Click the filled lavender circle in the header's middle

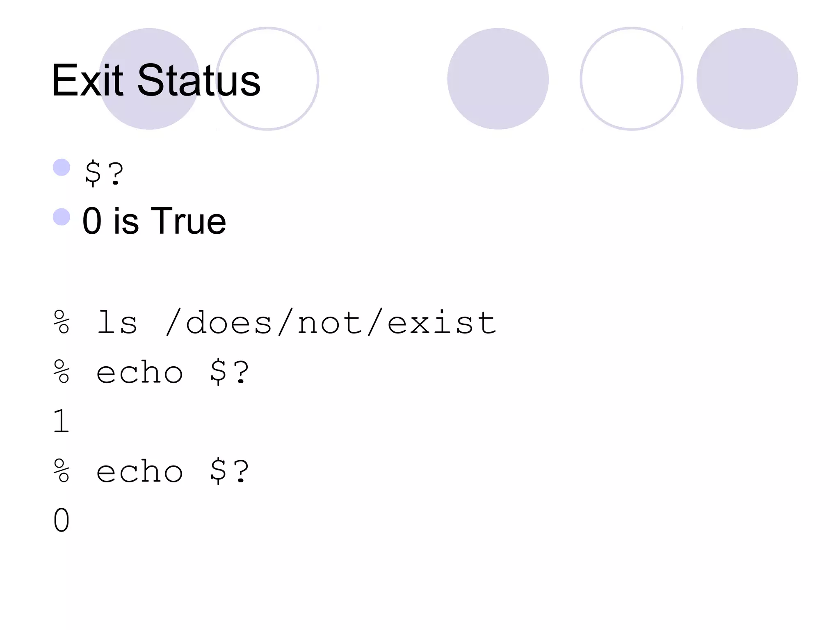tap(498, 79)
